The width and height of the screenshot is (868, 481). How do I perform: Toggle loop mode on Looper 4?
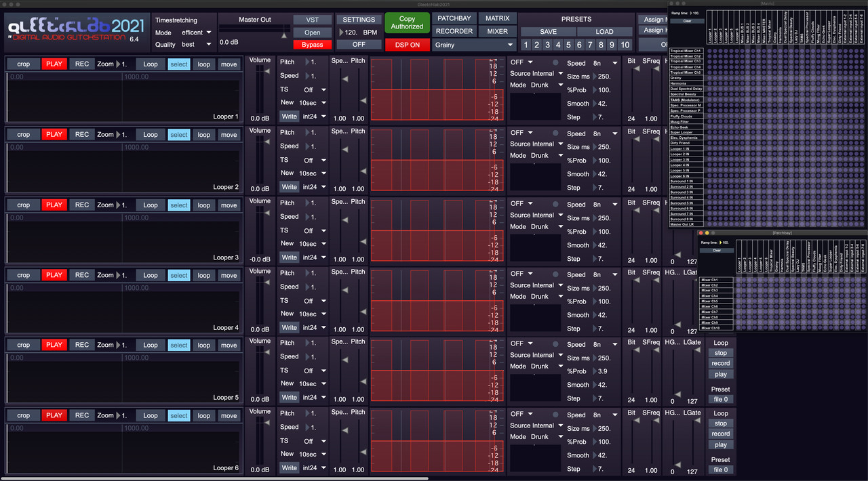click(203, 275)
